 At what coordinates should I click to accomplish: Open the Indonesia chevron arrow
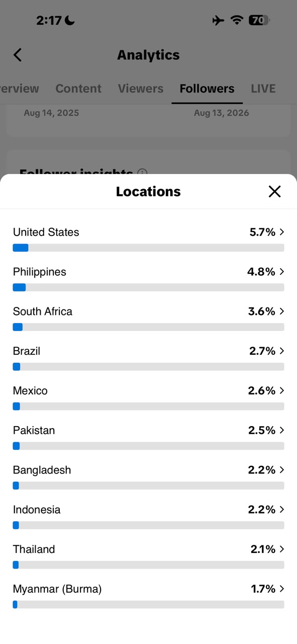[x=282, y=510]
